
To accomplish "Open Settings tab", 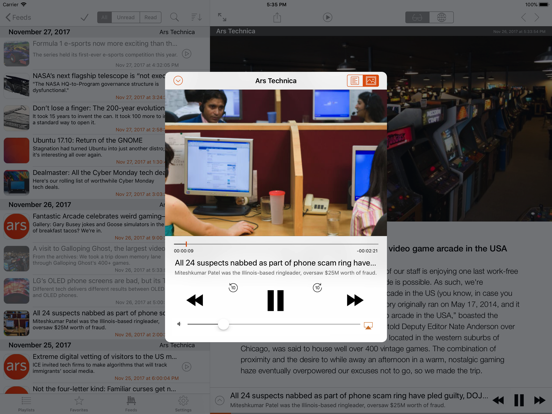I will [183, 404].
